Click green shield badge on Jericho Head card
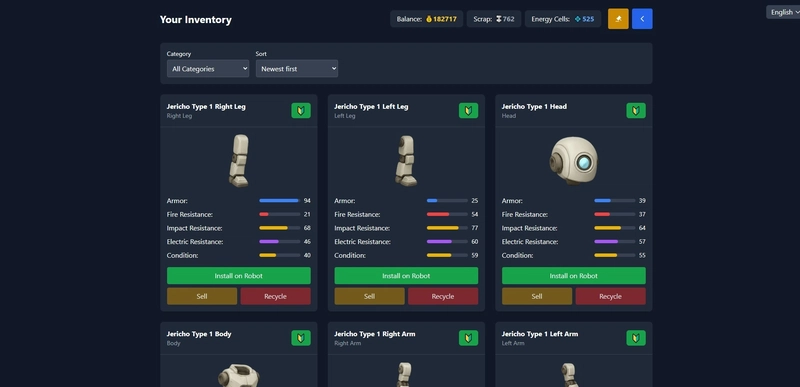Viewport: 800px width, 387px height. [x=636, y=111]
